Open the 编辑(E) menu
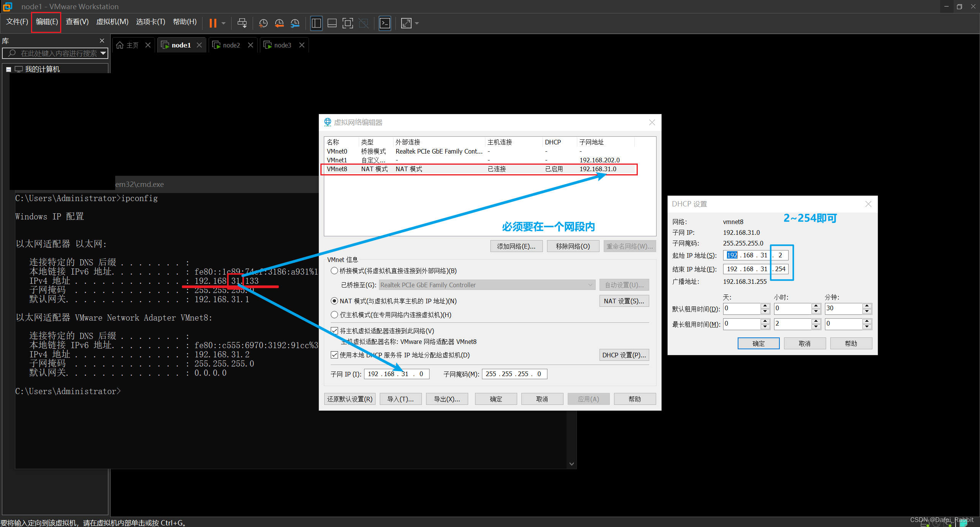The width and height of the screenshot is (980, 527). click(x=47, y=22)
